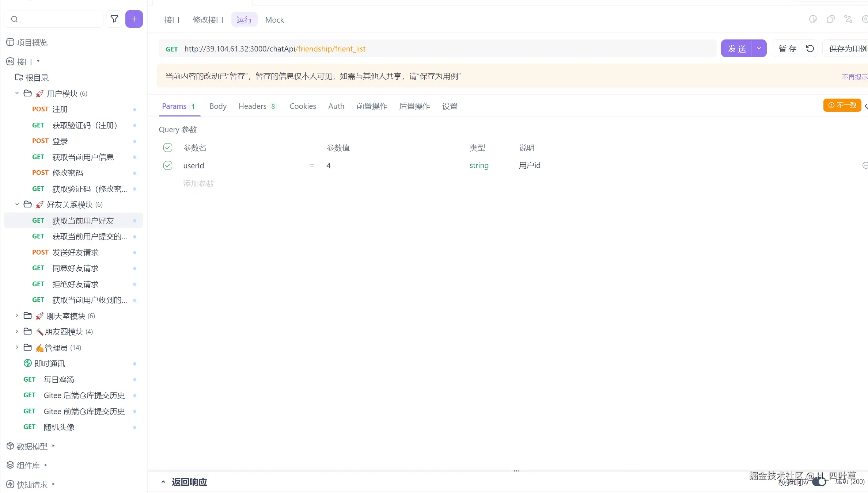Click the search magnifier icon
868x493 pixels.
(15, 19)
